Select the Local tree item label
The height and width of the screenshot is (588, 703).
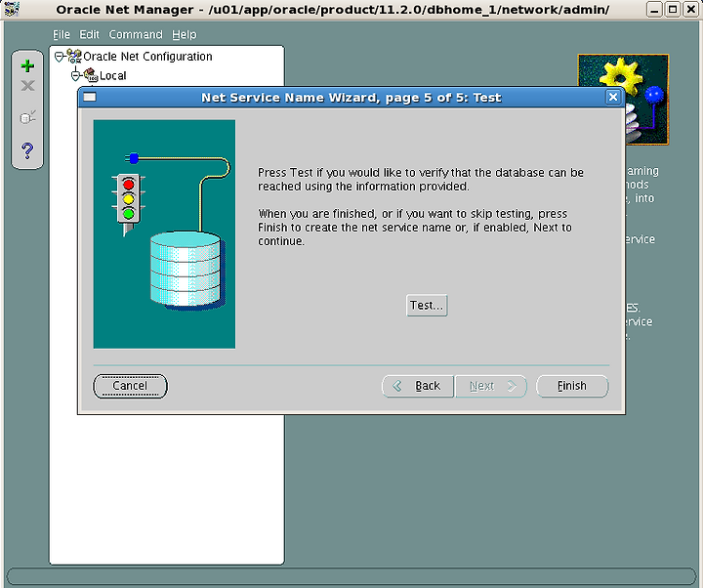point(113,75)
